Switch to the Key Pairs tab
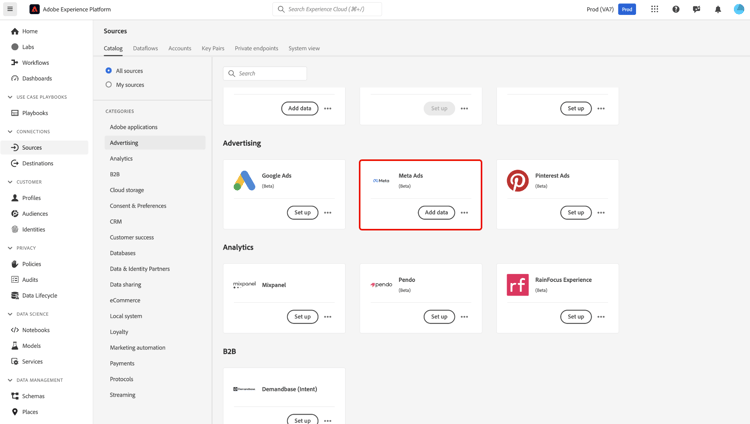Viewport: 750px width, 424px height. click(x=213, y=48)
